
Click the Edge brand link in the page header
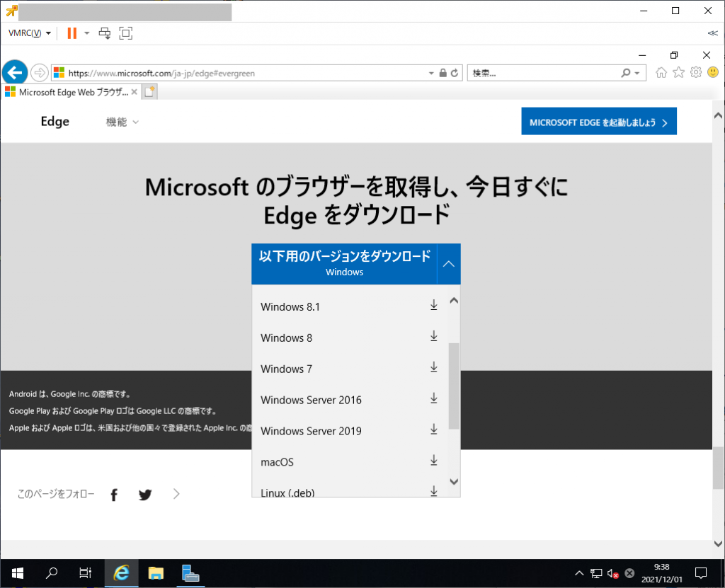point(55,122)
